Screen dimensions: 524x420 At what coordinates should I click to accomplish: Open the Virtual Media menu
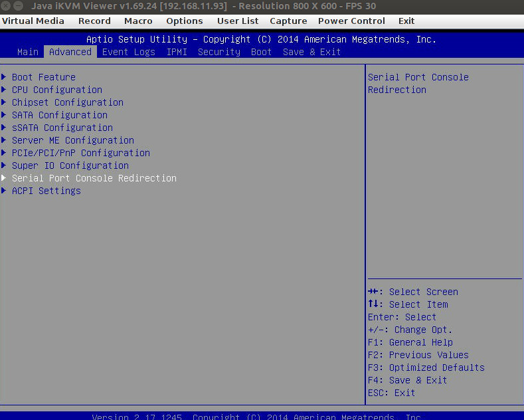click(33, 21)
